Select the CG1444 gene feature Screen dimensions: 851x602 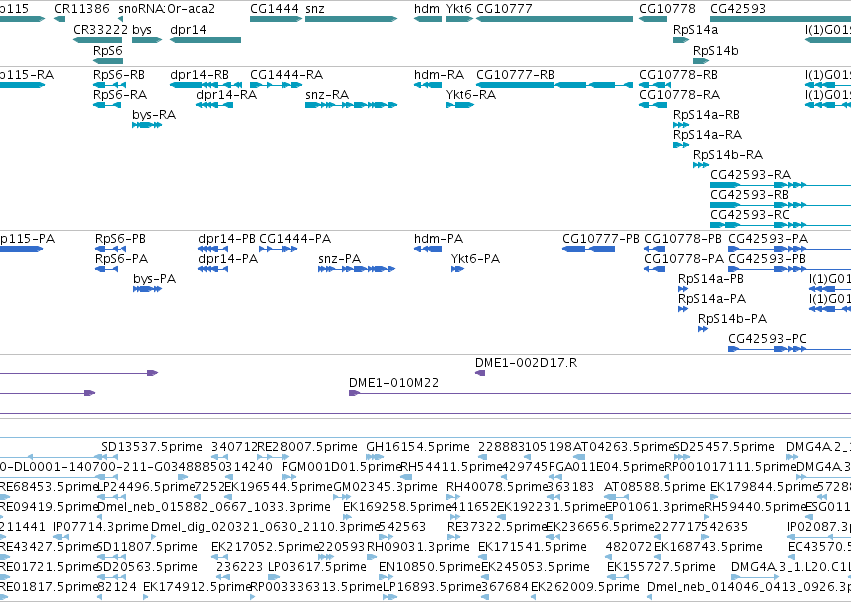tap(276, 19)
